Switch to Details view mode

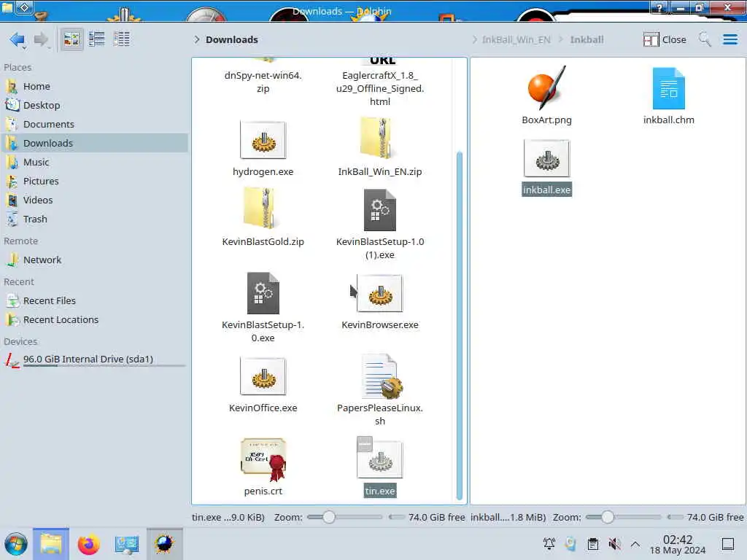[122, 39]
